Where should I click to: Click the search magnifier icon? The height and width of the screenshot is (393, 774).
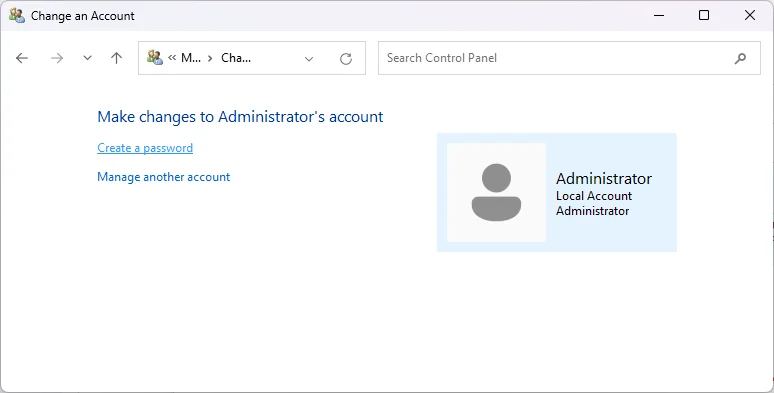click(740, 58)
